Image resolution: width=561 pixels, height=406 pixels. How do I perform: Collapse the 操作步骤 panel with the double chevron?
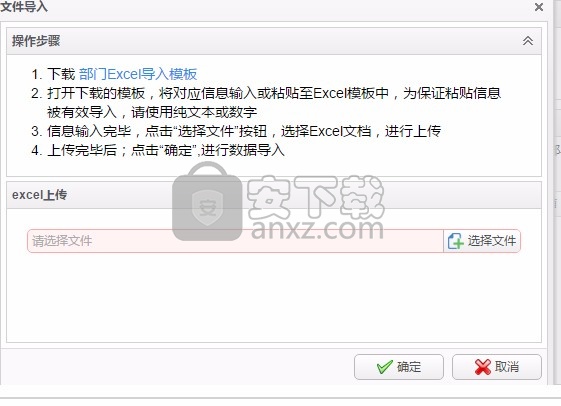pos(528,41)
